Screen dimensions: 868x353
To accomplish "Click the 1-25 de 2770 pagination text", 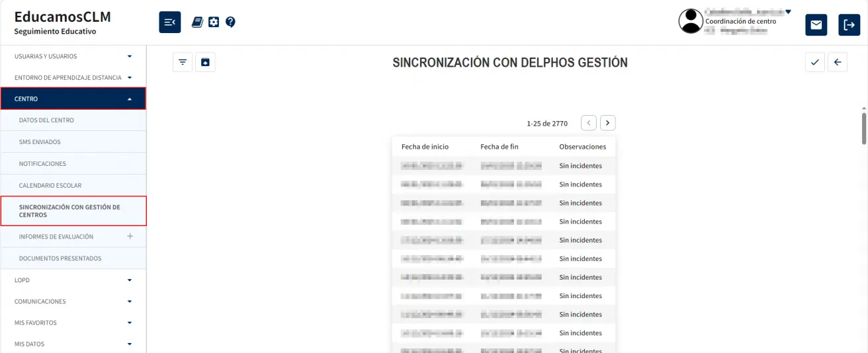I will (x=547, y=124).
